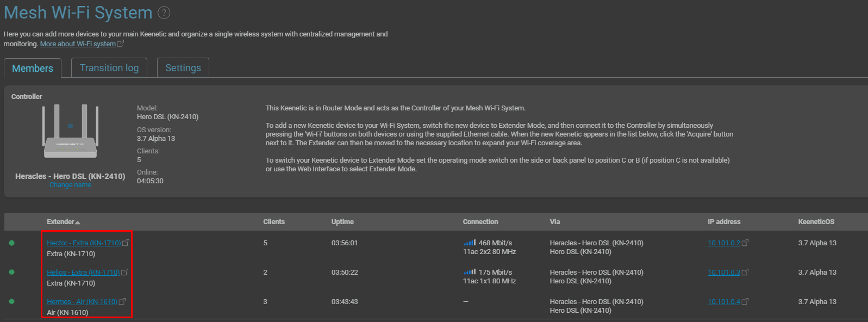Click the Connection column header

point(480,222)
